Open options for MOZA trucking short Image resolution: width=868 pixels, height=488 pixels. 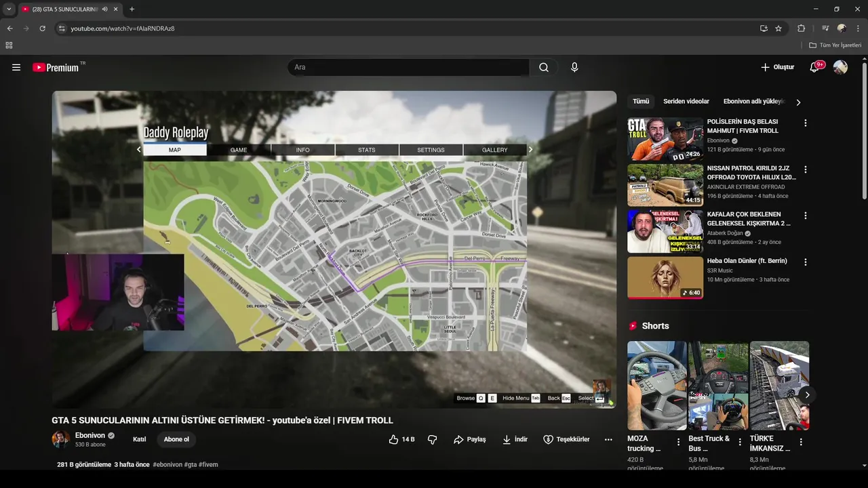(x=678, y=442)
